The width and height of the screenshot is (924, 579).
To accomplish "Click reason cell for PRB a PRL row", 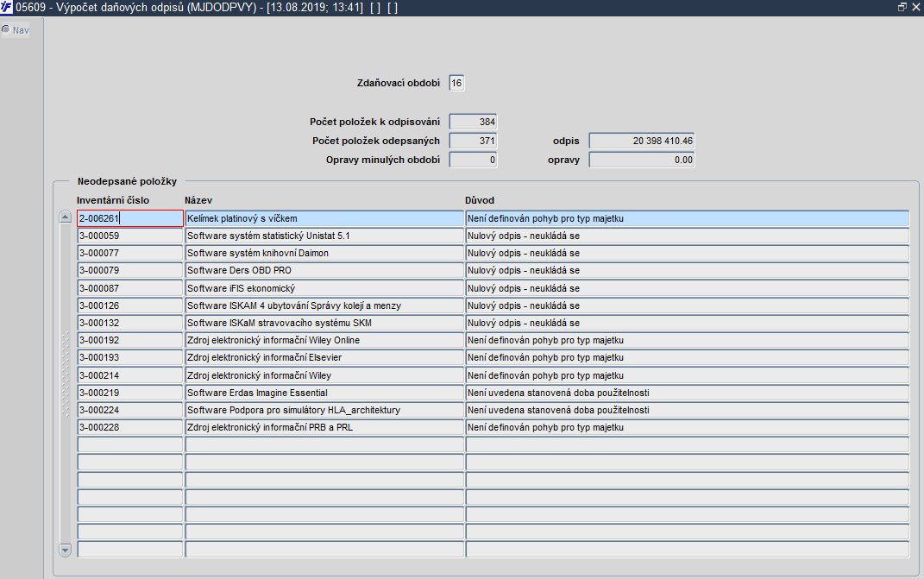I will click(x=688, y=427).
